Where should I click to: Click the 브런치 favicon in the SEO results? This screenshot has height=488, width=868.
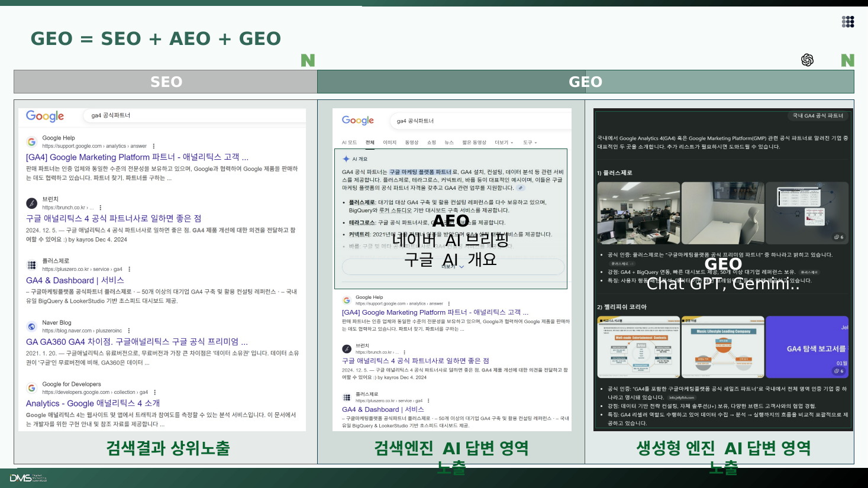[x=31, y=203]
